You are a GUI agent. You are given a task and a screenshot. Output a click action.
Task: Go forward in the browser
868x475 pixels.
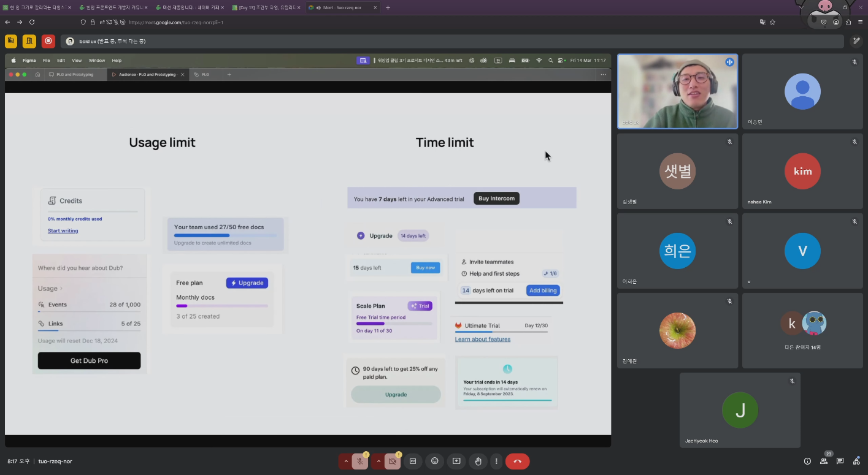pos(20,22)
